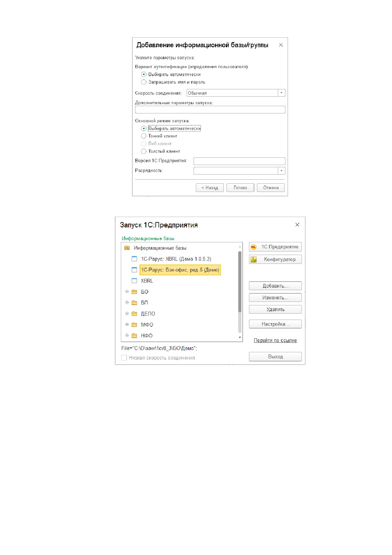Click the Информационные базы root folder icon

point(127,248)
